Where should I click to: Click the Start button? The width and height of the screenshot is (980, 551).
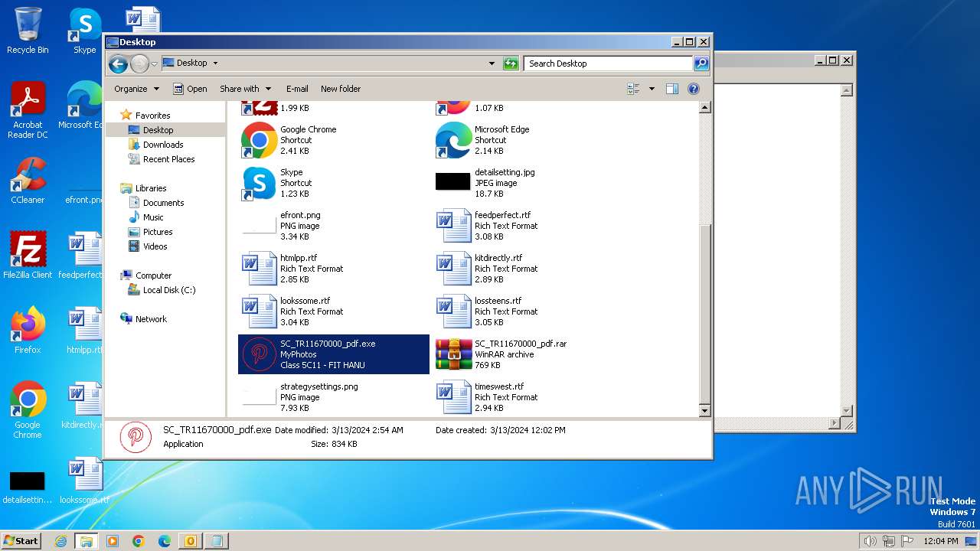21,540
